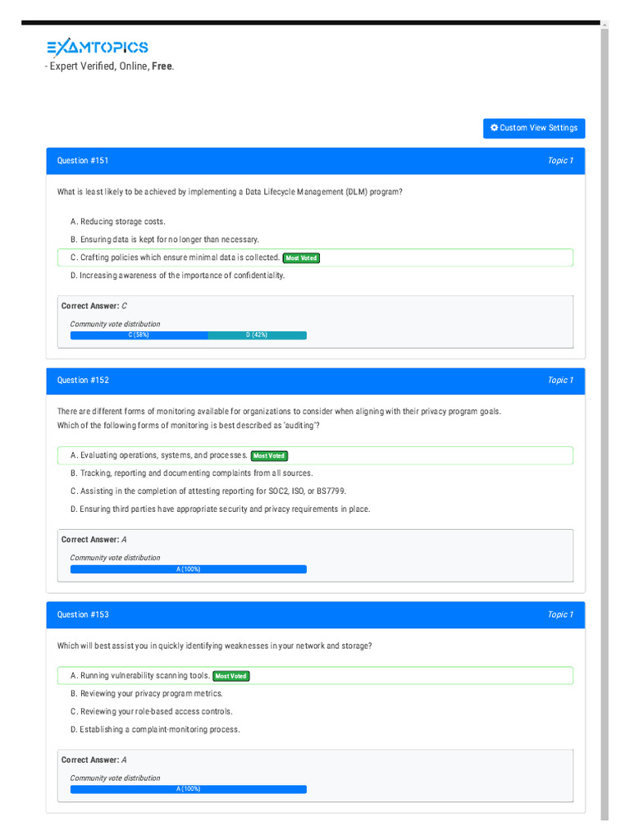Click the ExamTopics logo
630x840 pixels.
(x=97, y=48)
